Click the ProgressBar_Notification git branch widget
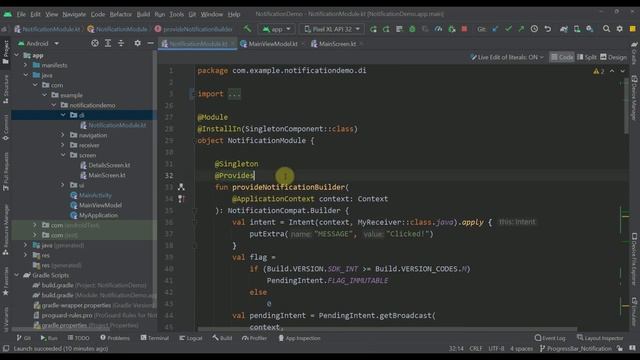The width and height of the screenshot is (640, 360). 576,349
